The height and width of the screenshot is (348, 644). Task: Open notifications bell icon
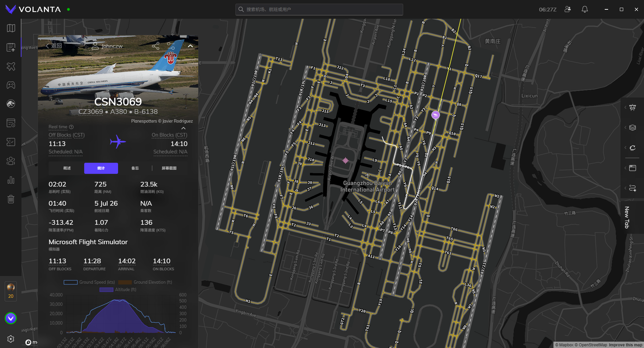[585, 9]
